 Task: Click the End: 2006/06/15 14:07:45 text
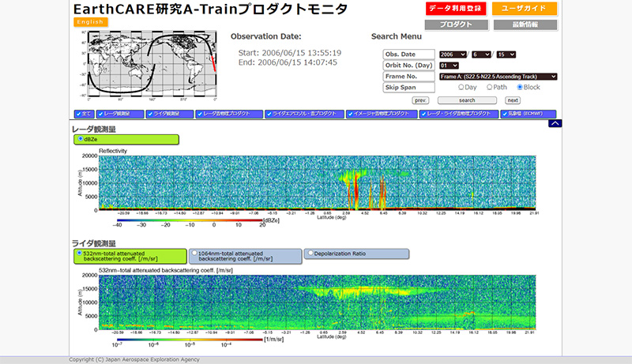click(x=288, y=62)
